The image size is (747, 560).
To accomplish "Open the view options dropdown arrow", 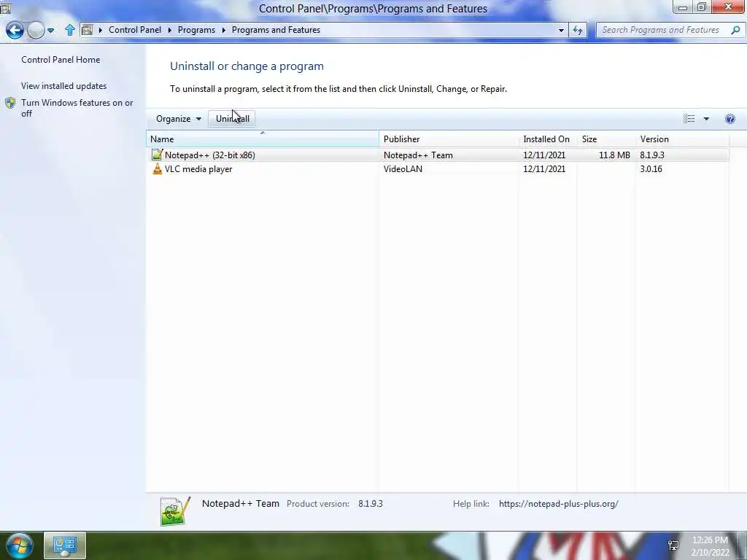I will pyautogui.click(x=706, y=119).
